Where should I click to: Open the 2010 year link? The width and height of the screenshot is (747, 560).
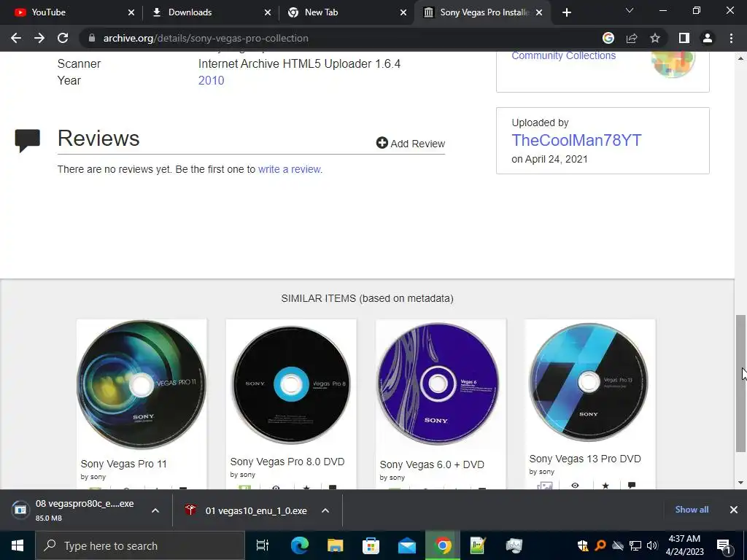tap(211, 80)
